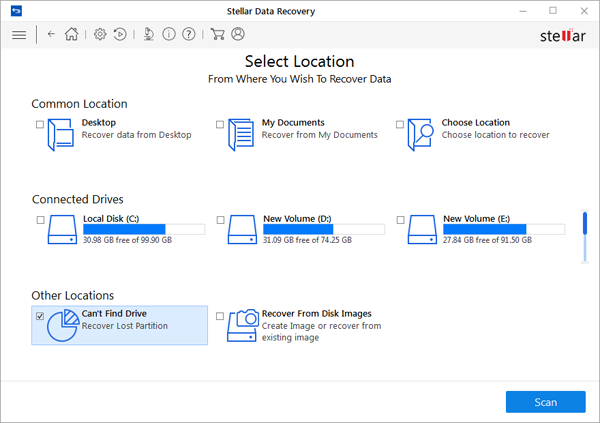Click Local Disk (C:) usage bar
The height and width of the screenshot is (423, 600).
[144, 229]
